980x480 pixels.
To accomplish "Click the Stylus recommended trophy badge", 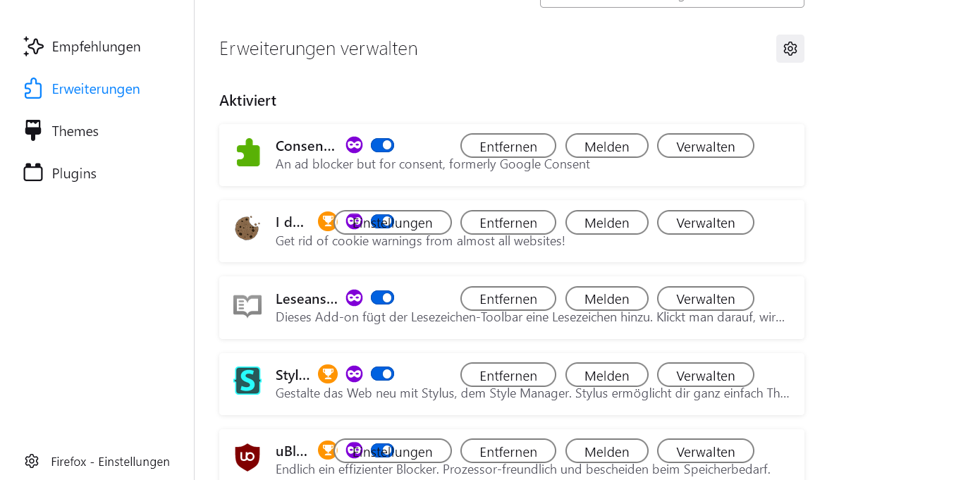I will click(328, 374).
